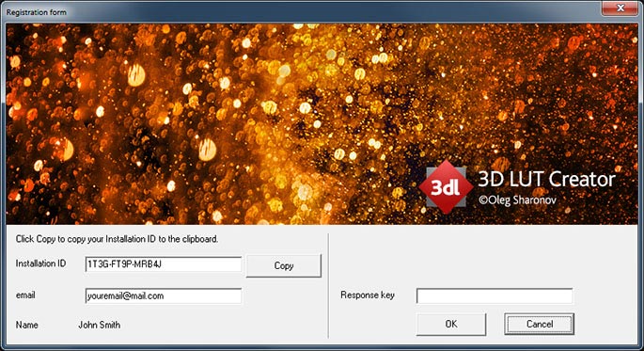Focus the Installation ID text field
644x351 pixels.
[164, 264]
